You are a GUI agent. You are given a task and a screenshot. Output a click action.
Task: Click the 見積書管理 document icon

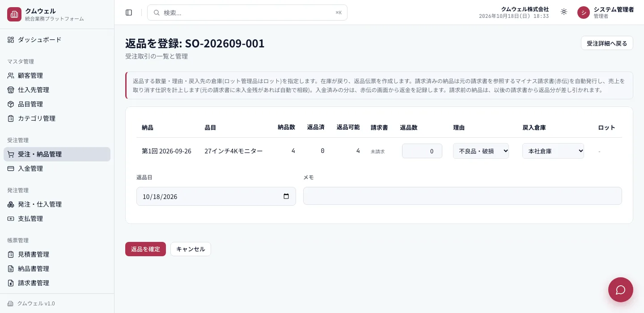(x=11, y=254)
